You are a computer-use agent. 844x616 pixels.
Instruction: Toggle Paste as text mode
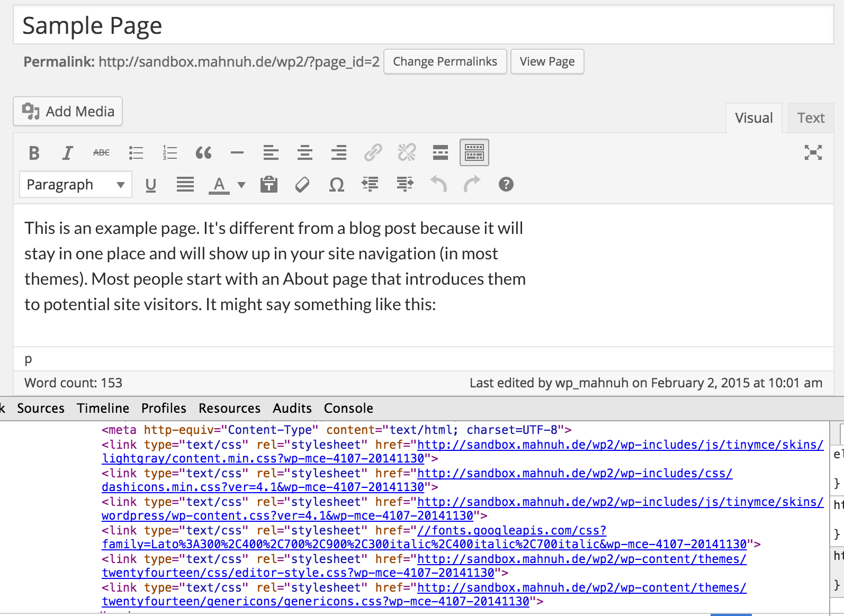tap(269, 185)
